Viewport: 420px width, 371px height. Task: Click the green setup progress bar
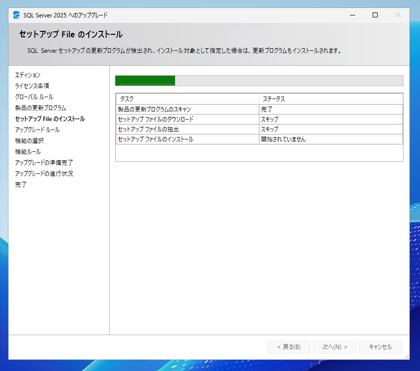pos(259,81)
